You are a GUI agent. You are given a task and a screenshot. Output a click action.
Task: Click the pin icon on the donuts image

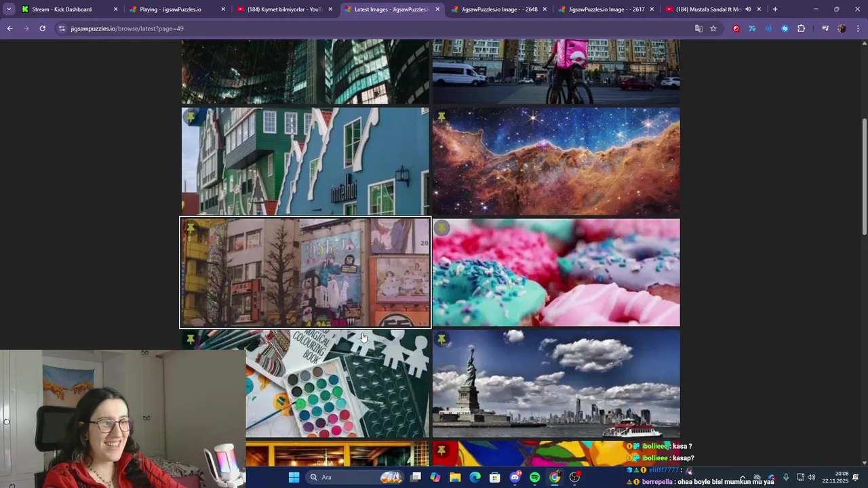point(441,228)
